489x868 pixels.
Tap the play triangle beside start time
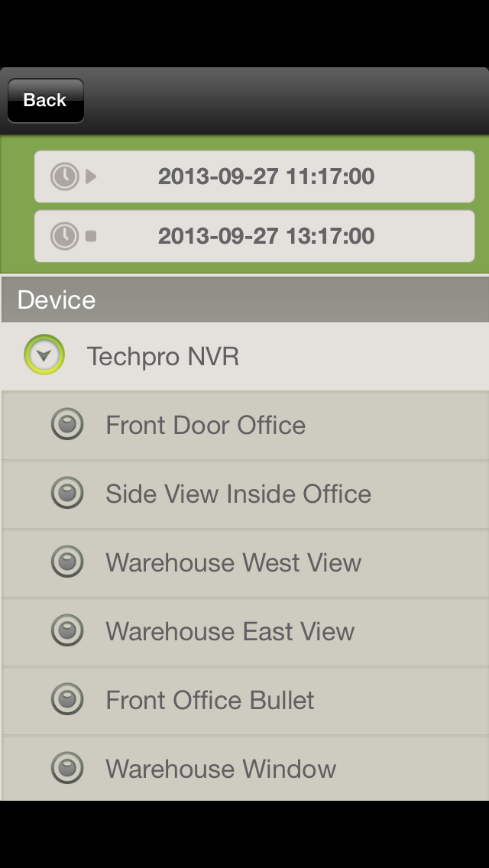coord(92,177)
